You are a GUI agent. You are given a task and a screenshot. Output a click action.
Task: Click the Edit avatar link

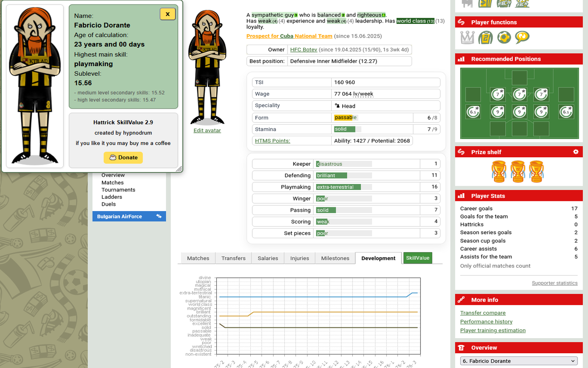tap(207, 131)
